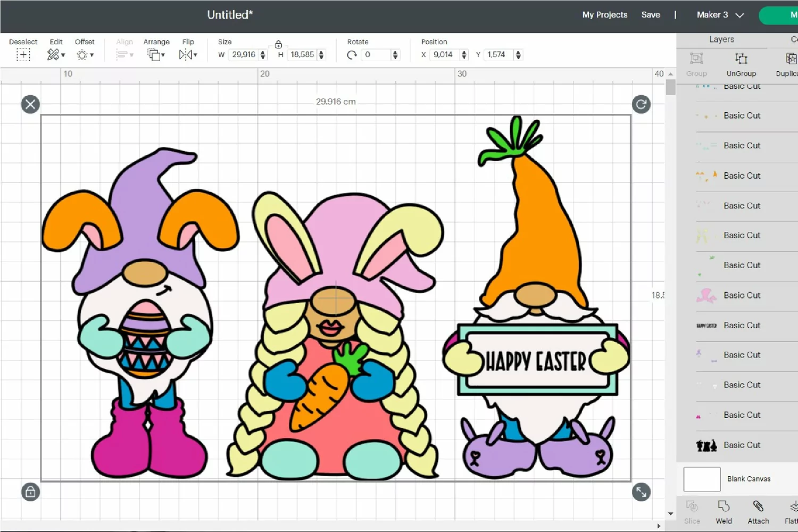Click the Attach tool

(x=758, y=512)
